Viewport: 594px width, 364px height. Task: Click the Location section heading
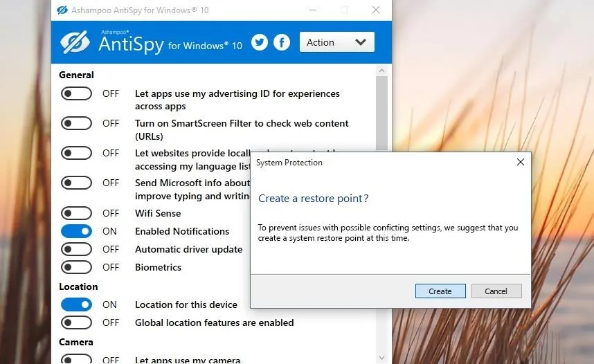pos(78,286)
